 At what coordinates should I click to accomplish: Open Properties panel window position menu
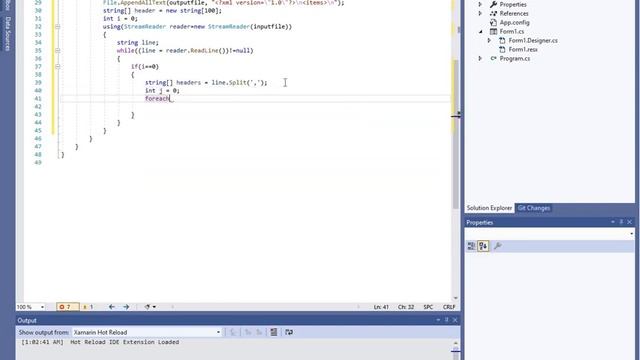[613, 222]
